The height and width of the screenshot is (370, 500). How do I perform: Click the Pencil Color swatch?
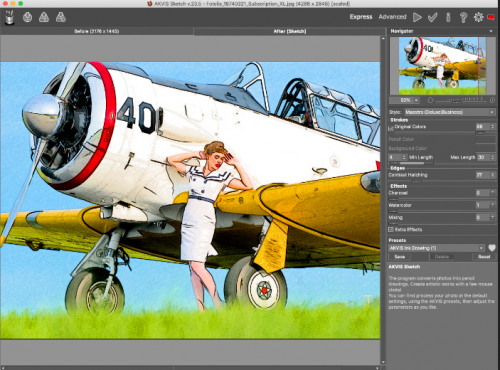(486, 139)
